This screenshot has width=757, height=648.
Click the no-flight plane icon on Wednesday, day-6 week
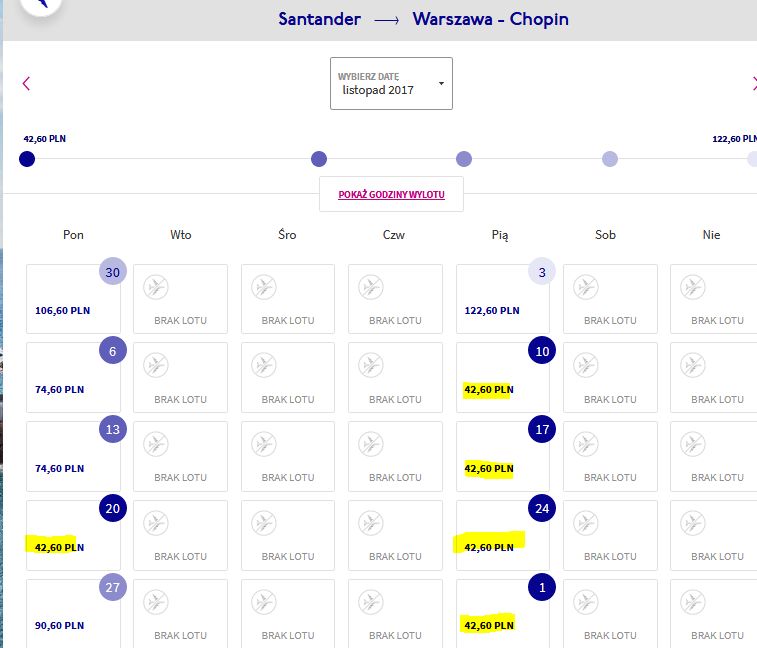click(264, 365)
